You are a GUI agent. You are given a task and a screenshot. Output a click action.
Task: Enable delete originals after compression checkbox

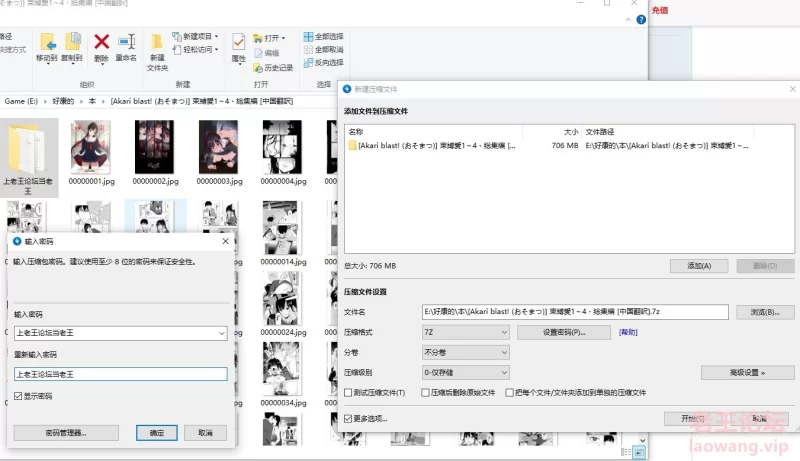click(x=425, y=393)
